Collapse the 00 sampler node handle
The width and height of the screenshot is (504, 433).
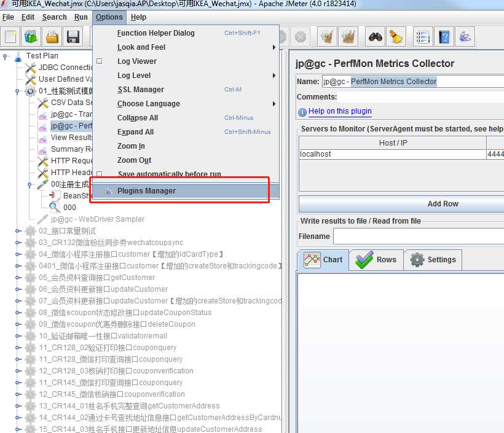[x=30, y=185]
